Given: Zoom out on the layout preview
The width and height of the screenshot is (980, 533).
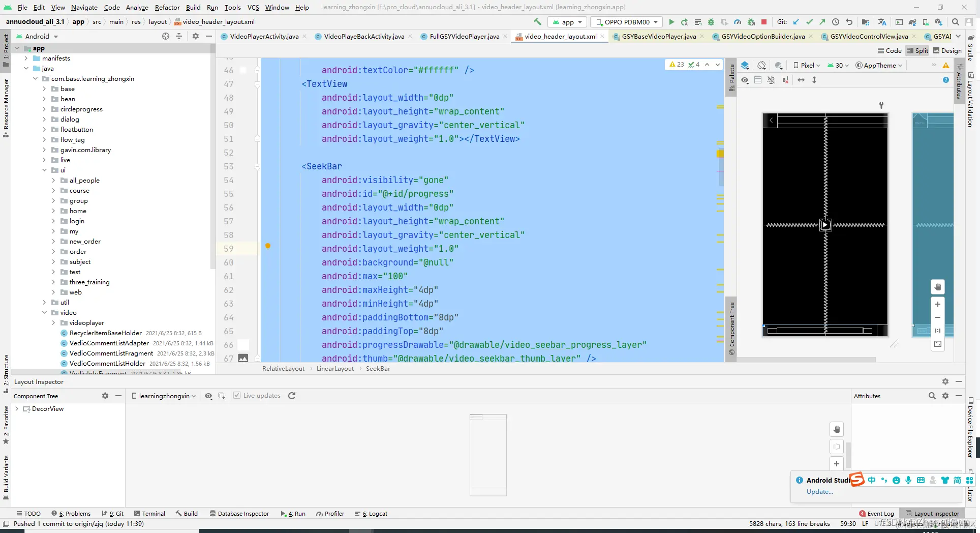Looking at the screenshot, I should pos(938,317).
